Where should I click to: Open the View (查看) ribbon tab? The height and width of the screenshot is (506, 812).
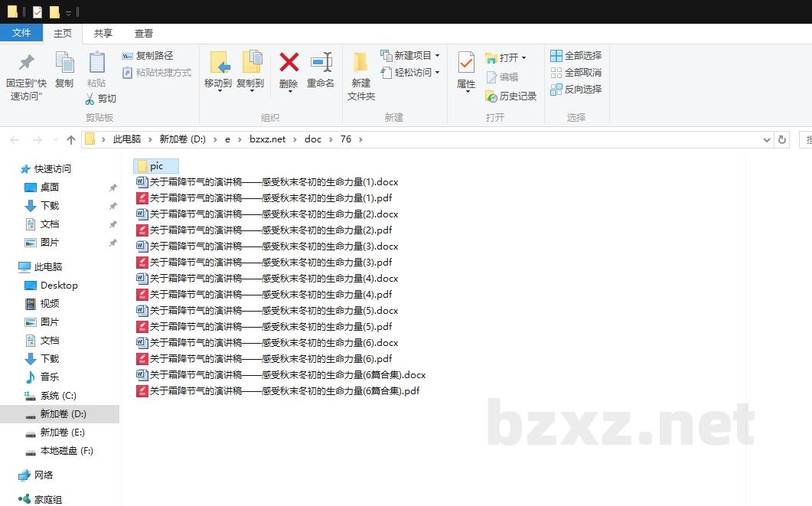tap(144, 33)
